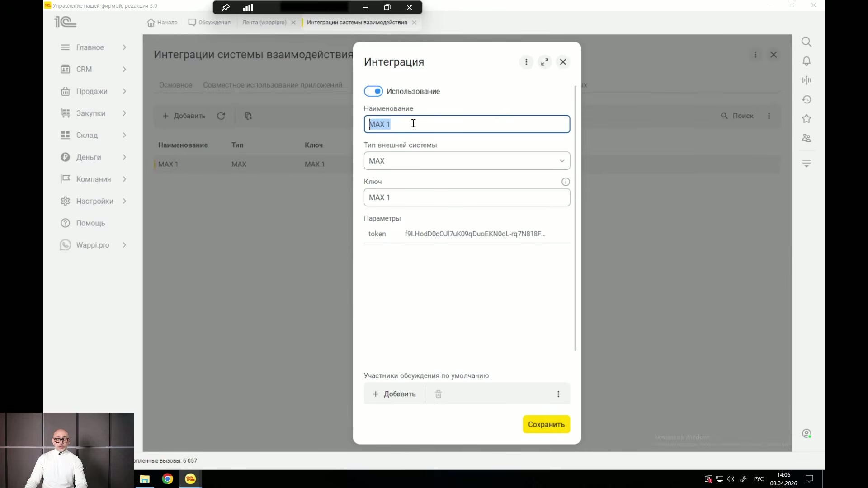Open the Настройки gear icon
The image size is (868, 488).
66,201
